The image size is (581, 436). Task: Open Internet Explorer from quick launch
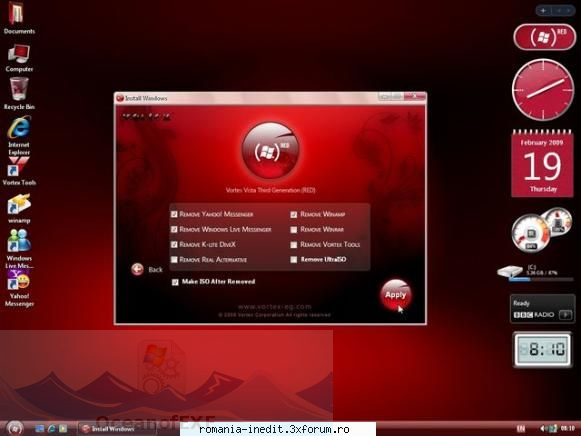coord(52,429)
